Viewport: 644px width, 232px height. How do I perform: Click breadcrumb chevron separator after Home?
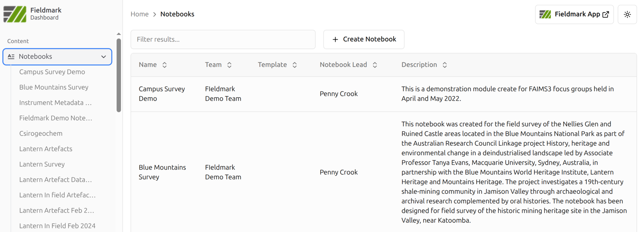[x=155, y=14]
